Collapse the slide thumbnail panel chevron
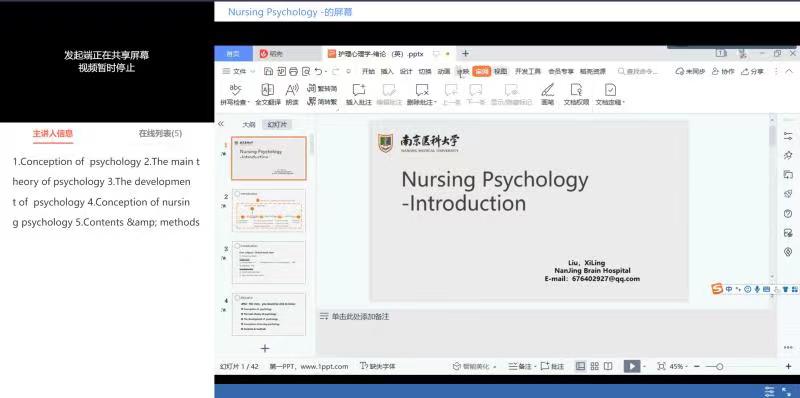 pos(221,124)
